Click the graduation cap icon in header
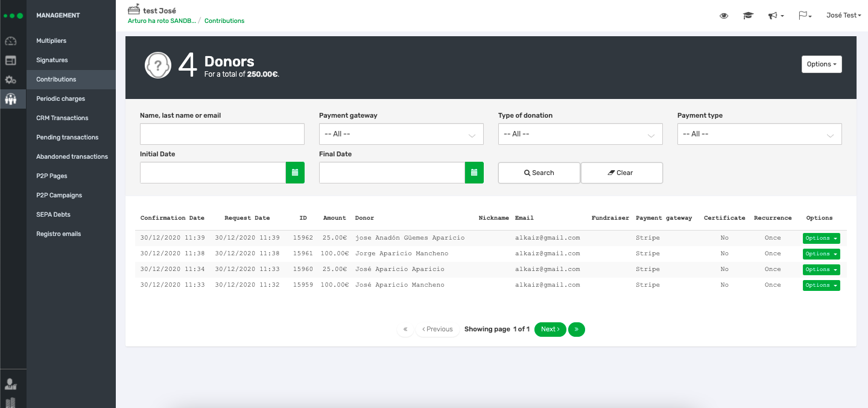The width and height of the screenshot is (868, 408). pos(748,16)
